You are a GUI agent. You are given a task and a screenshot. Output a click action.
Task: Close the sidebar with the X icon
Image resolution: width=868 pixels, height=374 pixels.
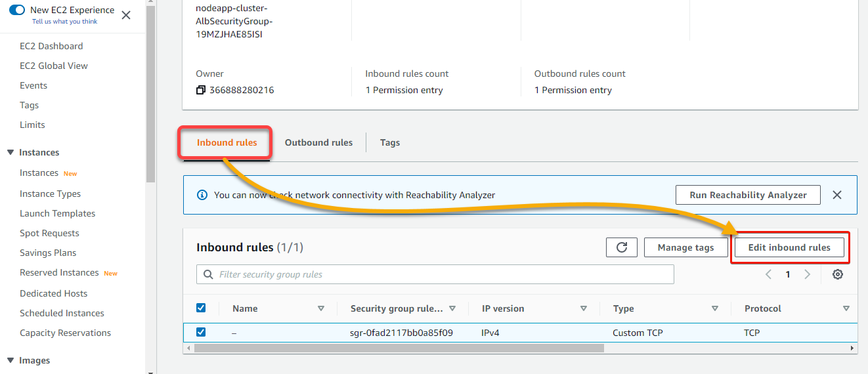(126, 14)
